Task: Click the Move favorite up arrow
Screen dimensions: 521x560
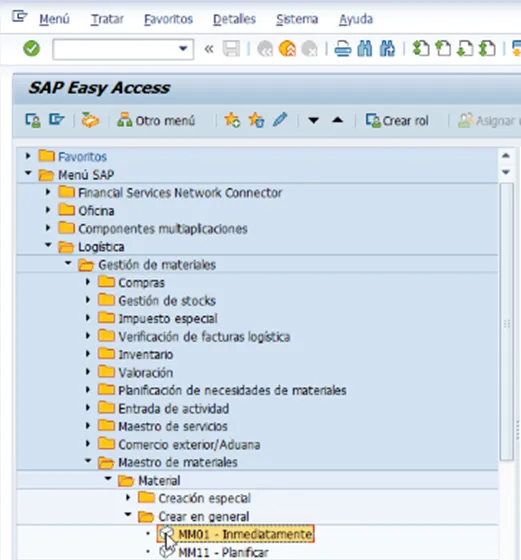Action: coord(337,120)
